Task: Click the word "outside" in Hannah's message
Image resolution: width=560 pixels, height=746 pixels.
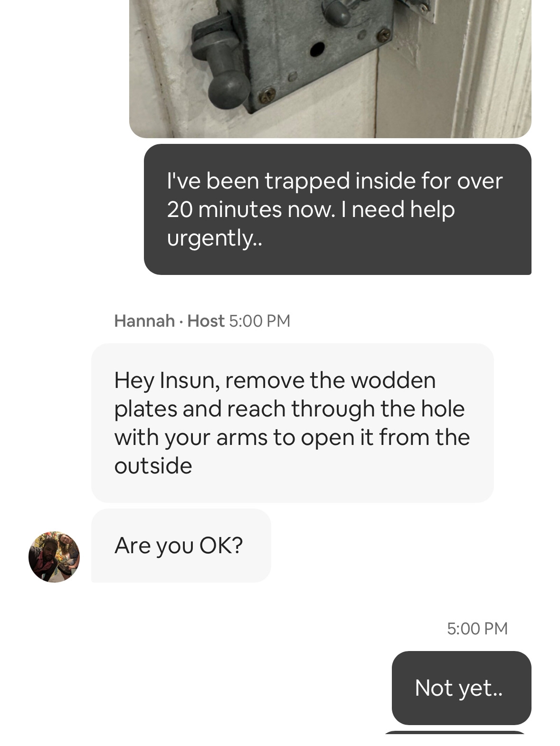Action: point(153,466)
